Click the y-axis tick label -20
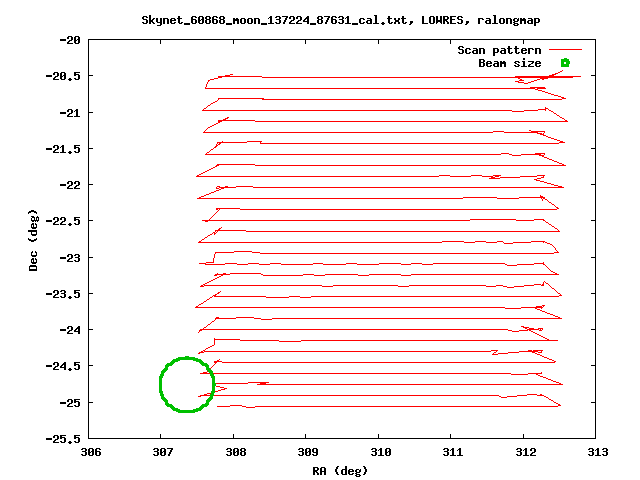This screenshot has width=640, height=480. [x=70, y=40]
